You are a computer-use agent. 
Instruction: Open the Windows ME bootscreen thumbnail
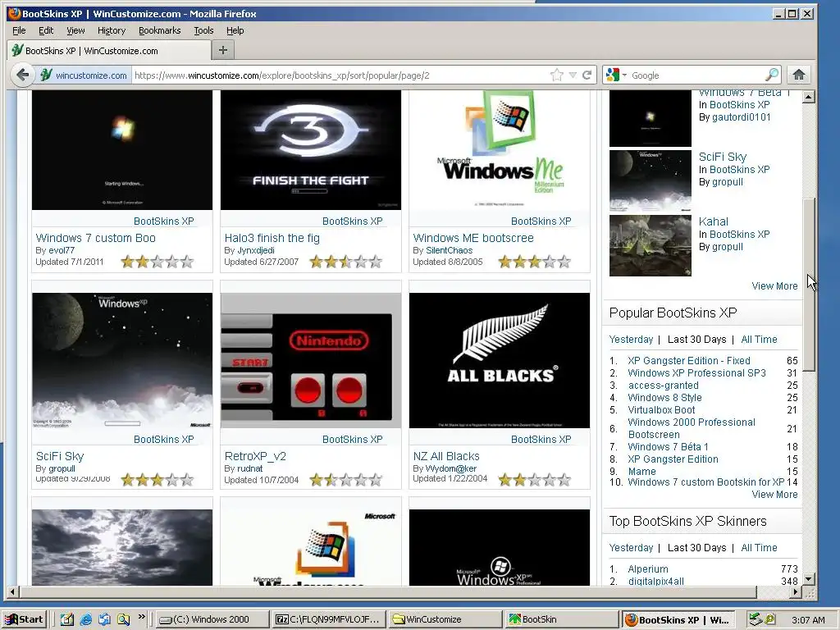coord(500,150)
